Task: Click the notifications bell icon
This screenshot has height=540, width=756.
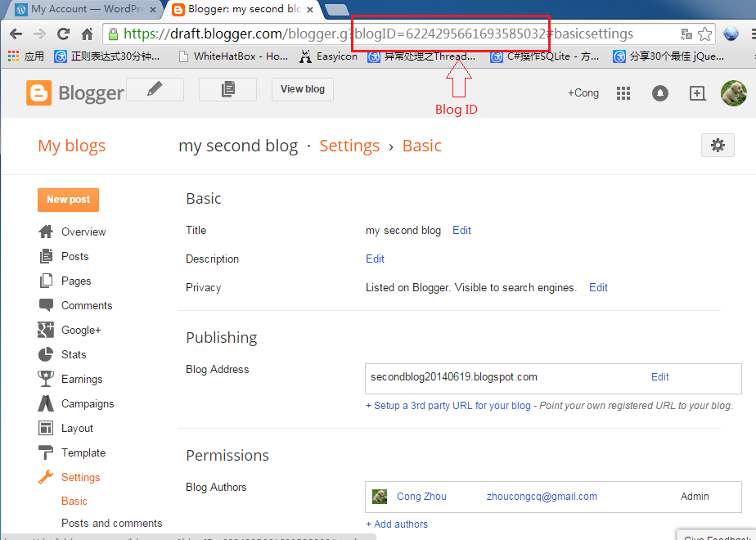Action: point(659,93)
